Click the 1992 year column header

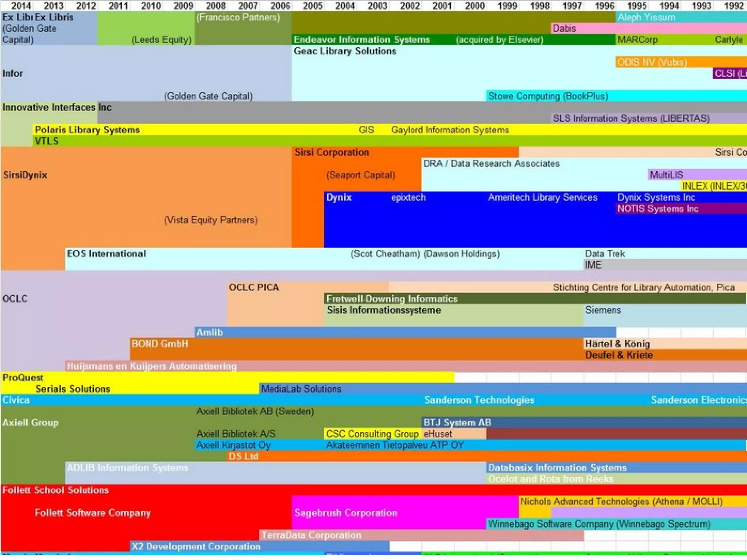pyautogui.click(x=734, y=6)
